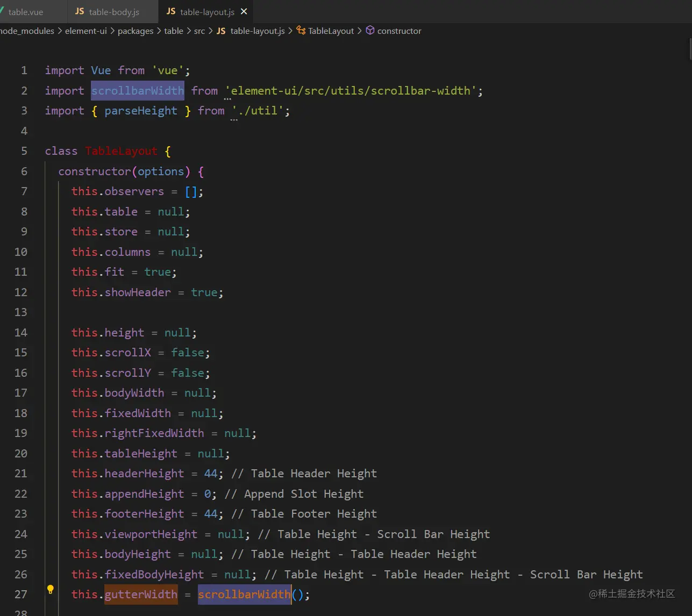Click observers property on line 7
Image resolution: width=692 pixels, height=616 pixels.
click(134, 191)
